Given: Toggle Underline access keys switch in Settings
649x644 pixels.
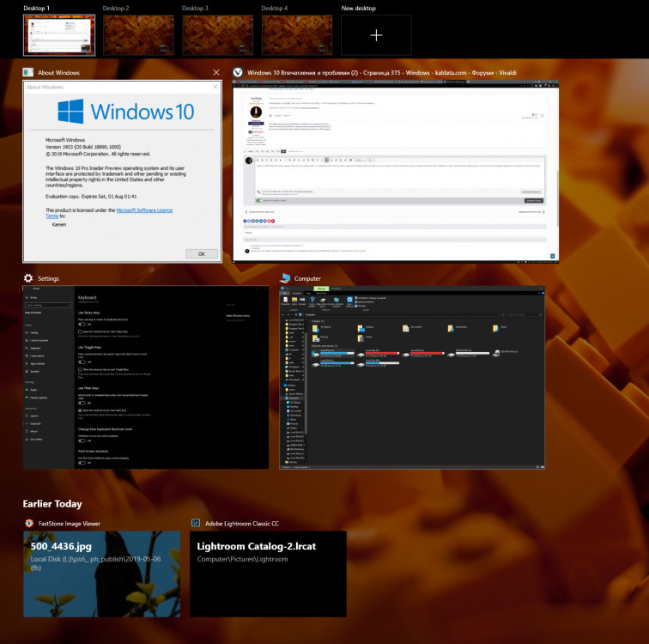Looking at the screenshot, I should tap(82, 440).
